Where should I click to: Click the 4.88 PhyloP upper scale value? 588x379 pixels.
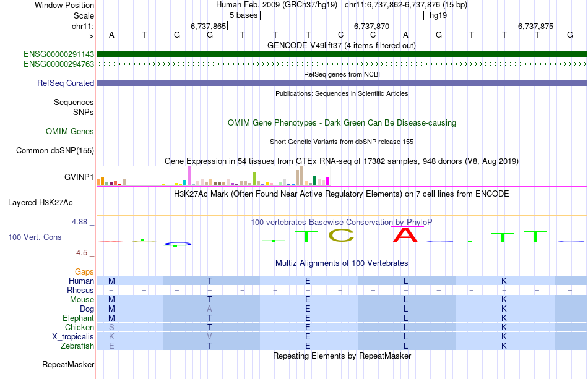(x=79, y=222)
